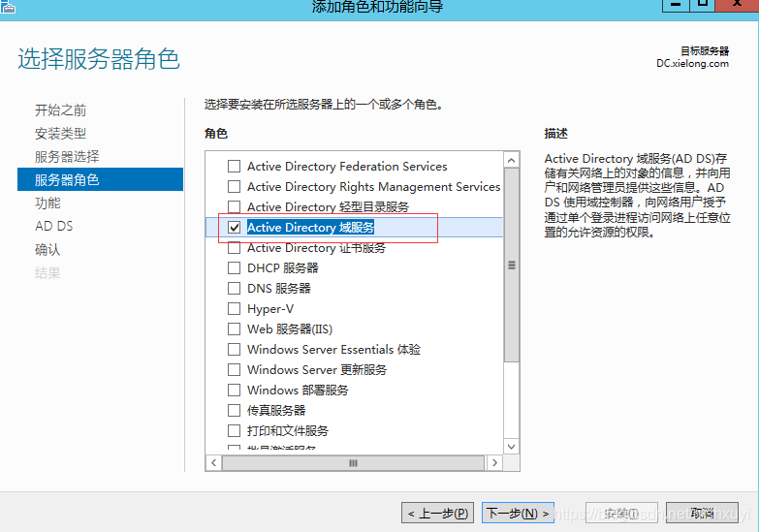Select the 打印和文件服务 label
759x532 pixels.
coord(288,430)
